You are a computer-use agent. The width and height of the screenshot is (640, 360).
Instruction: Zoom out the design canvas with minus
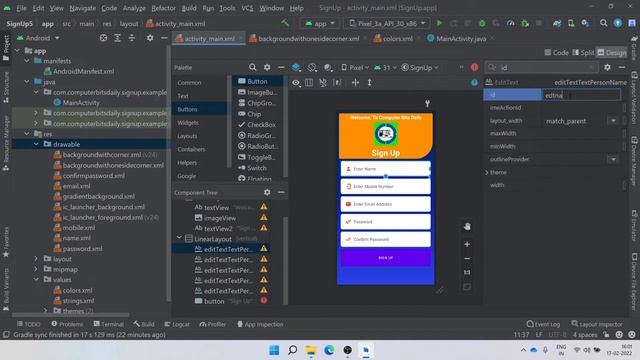click(x=467, y=258)
